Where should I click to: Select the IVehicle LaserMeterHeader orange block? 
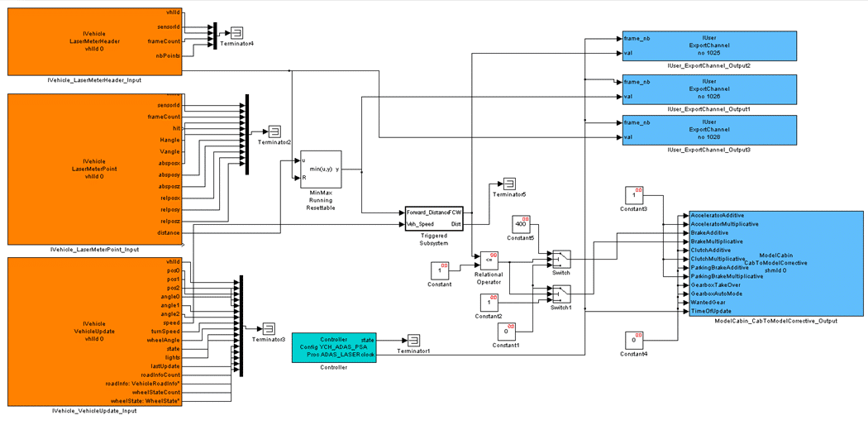tap(95, 41)
